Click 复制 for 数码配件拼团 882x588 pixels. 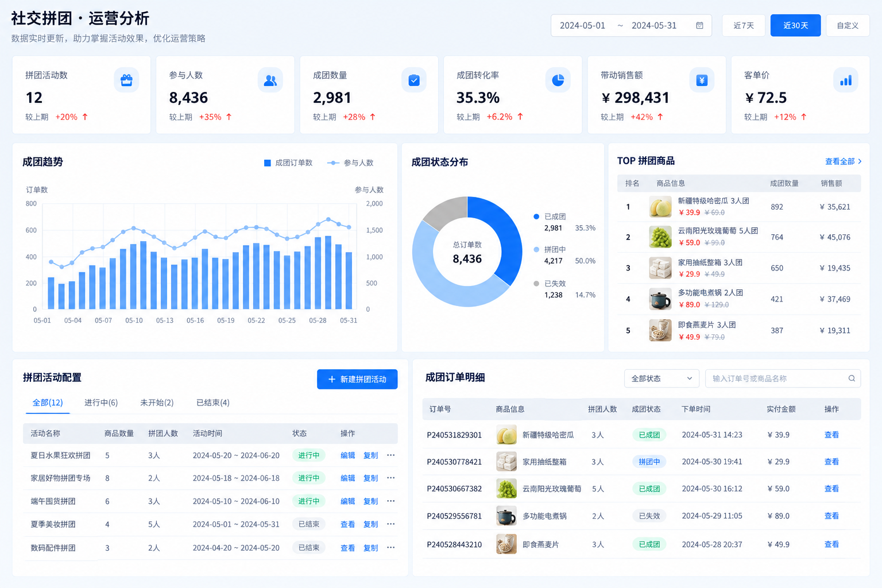(x=371, y=548)
